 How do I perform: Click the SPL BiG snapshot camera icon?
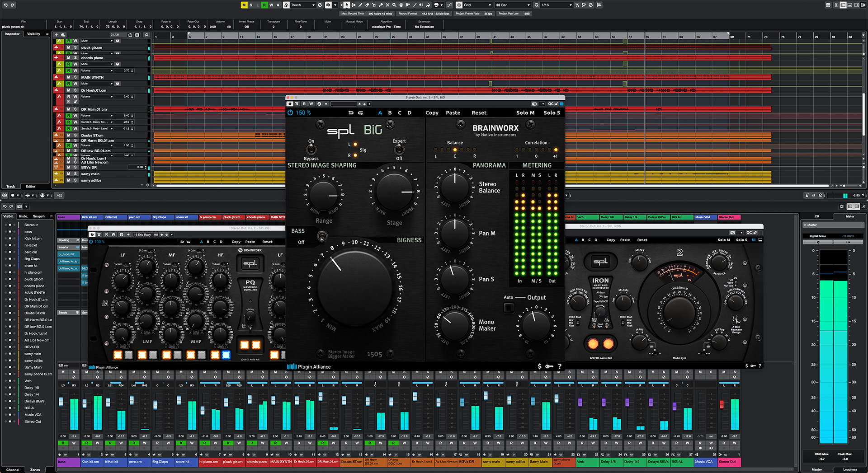point(534,104)
